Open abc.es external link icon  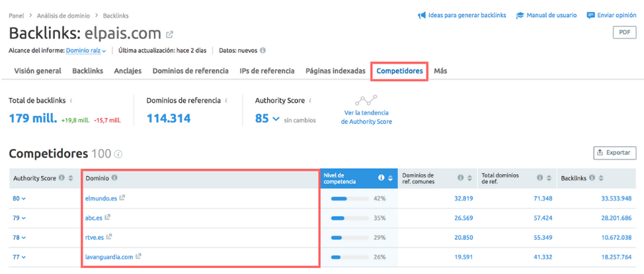(x=108, y=218)
